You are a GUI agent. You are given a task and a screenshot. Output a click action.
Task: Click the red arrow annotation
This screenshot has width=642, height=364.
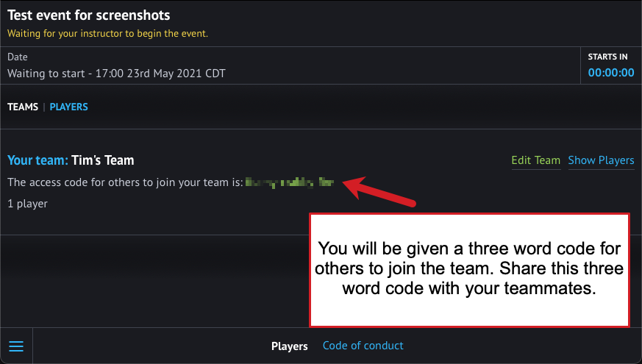click(379, 191)
